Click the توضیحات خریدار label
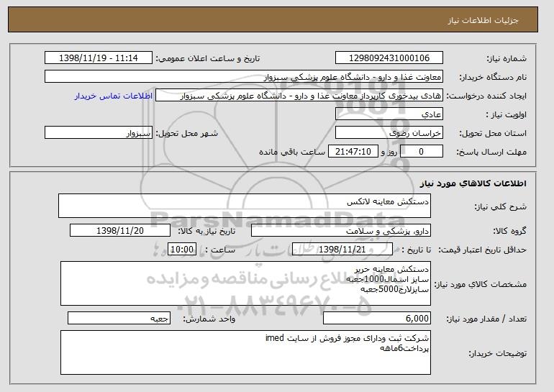 [x=497, y=353]
